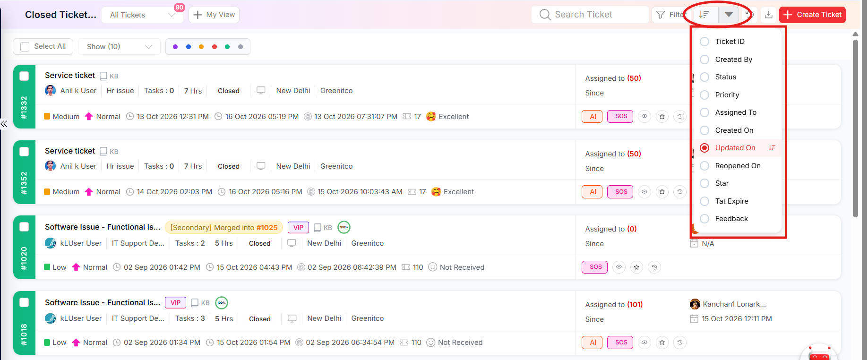The image size is (868, 360).
Task: Open the All Tickets dropdown
Action: (x=143, y=15)
